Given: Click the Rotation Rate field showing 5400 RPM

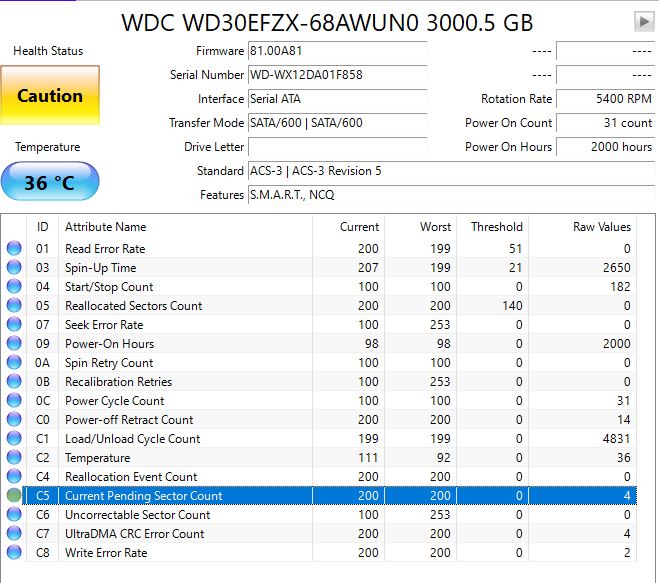Looking at the screenshot, I should click(605, 99).
